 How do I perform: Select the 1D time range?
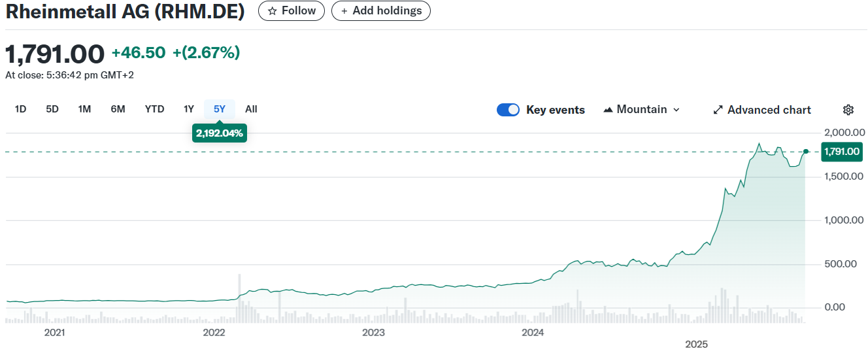tap(20, 109)
